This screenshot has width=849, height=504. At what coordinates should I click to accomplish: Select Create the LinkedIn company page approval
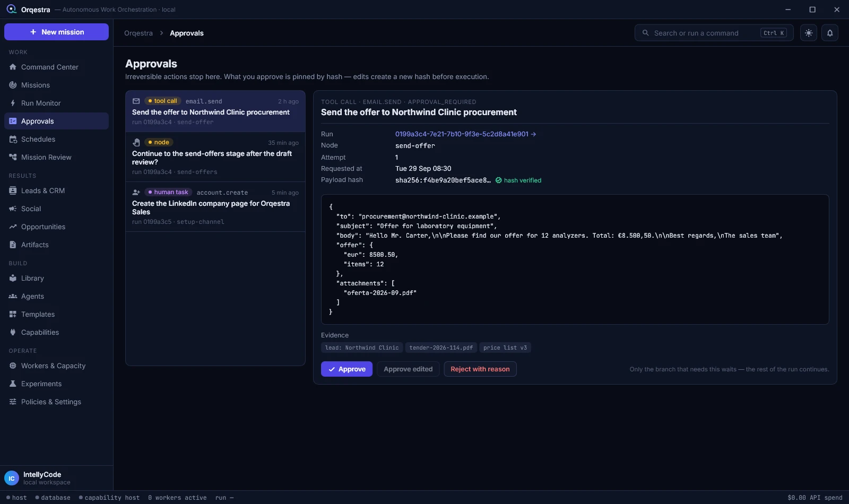coord(215,207)
